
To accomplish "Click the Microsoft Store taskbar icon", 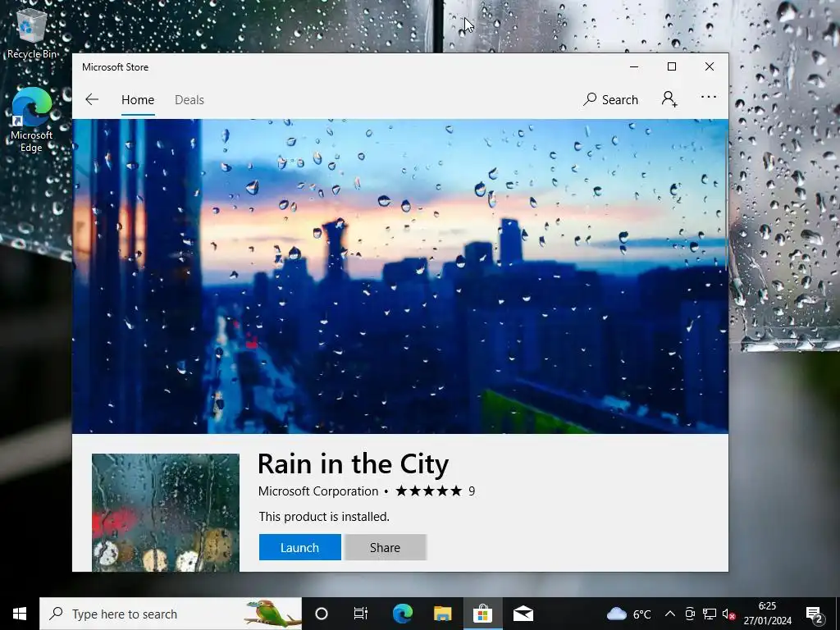I will pos(482,614).
